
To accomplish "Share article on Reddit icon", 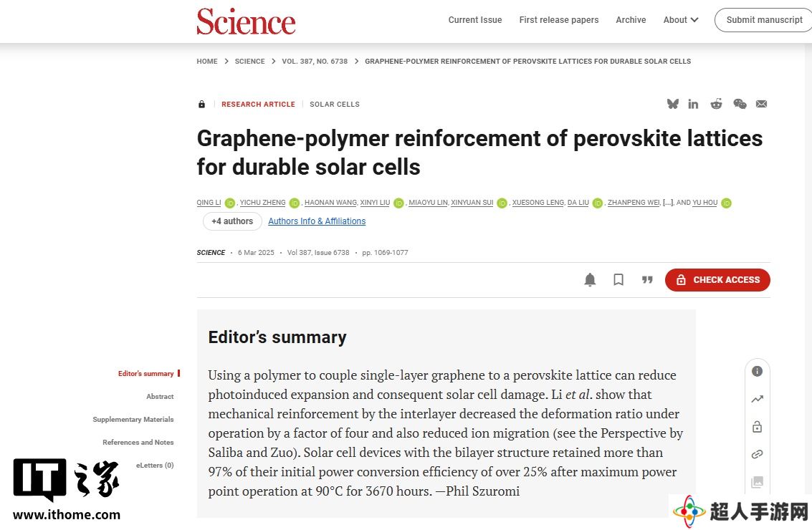I will pyautogui.click(x=716, y=104).
